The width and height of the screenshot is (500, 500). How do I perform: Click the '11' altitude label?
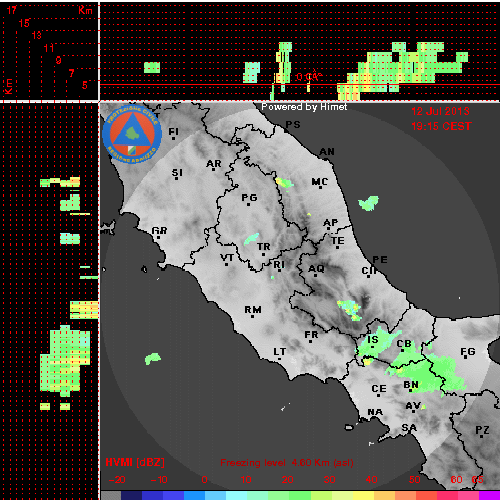coord(49,48)
